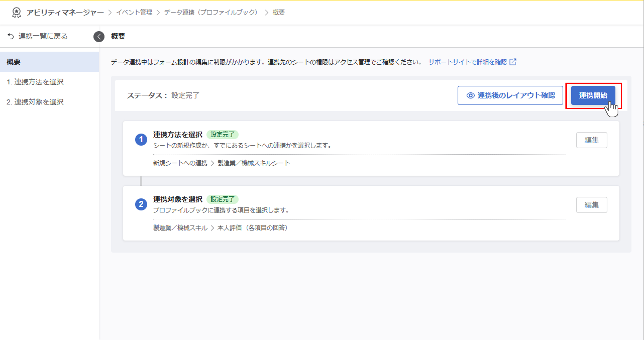The height and width of the screenshot is (340, 644).
Task: Edit the 連携方法を選択 step
Action: click(591, 140)
